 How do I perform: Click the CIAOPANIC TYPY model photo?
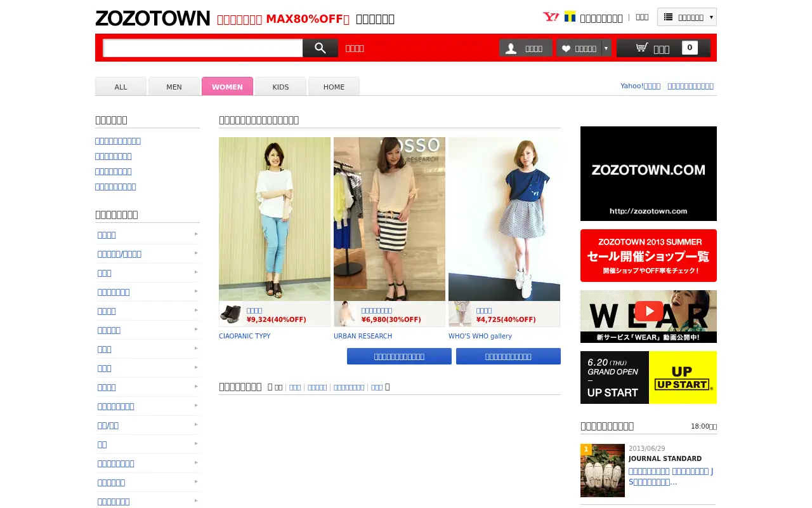pos(275,219)
